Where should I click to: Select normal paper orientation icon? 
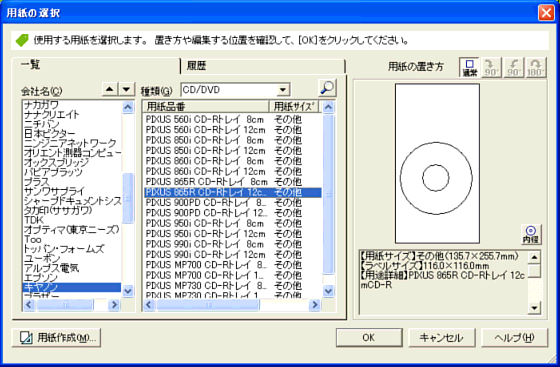click(469, 67)
